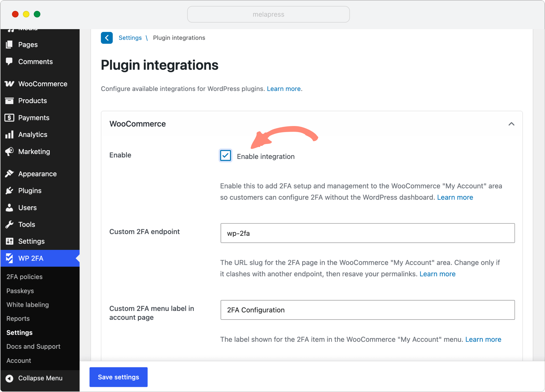Open the Marketing menu item

point(40,151)
